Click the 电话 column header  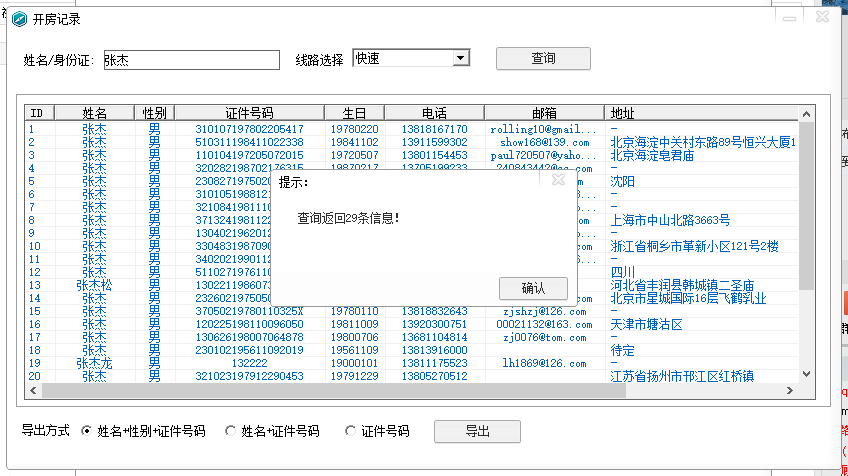coord(434,113)
